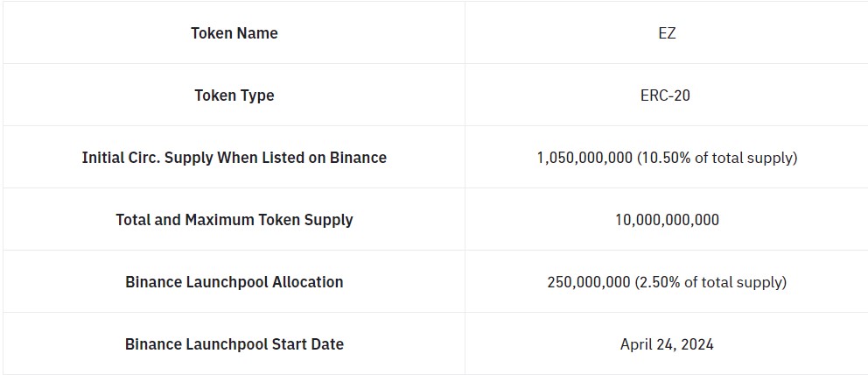868x375 pixels.
Task: Click the "Token Name" label cell
Action: pos(234,33)
